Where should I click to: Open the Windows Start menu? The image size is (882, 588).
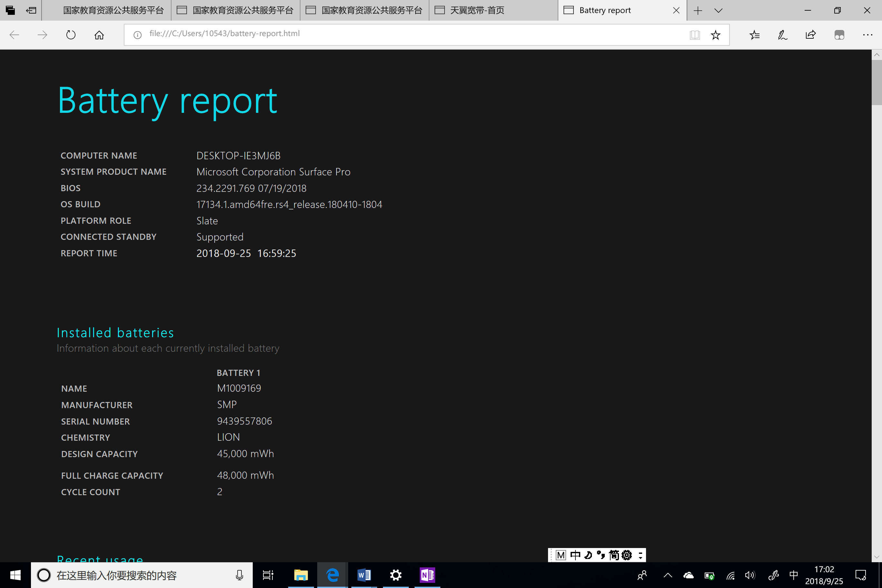[x=15, y=575]
